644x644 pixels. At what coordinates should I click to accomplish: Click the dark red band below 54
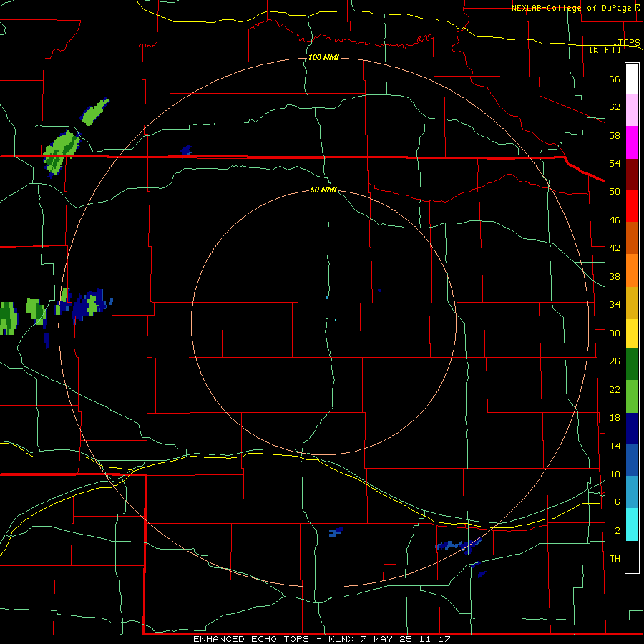(632, 175)
